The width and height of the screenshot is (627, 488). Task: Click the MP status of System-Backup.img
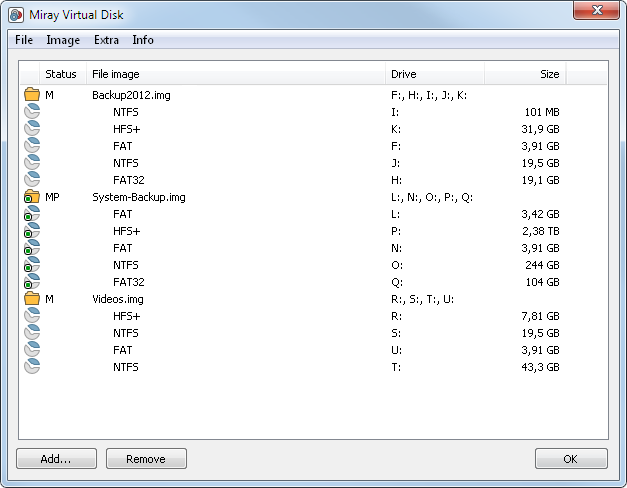(52, 197)
